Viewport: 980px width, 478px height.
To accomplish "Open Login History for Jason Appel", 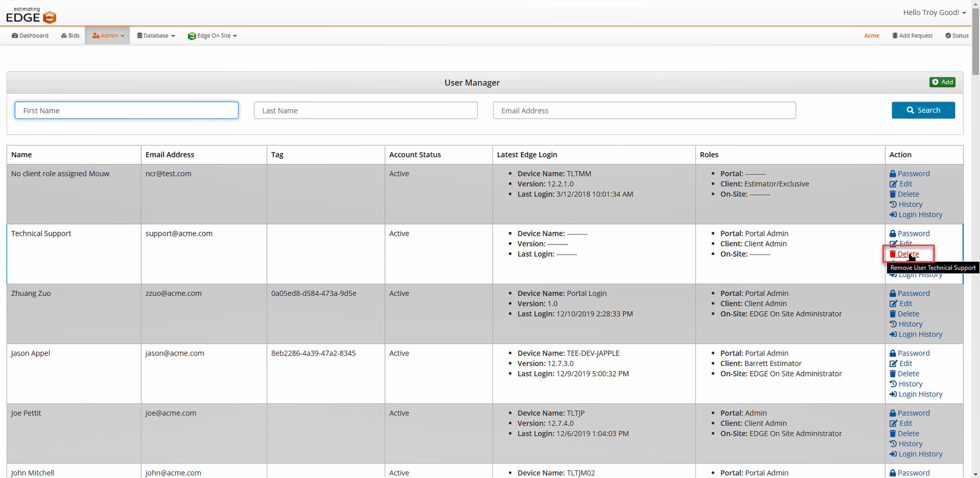I will coord(915,394).
